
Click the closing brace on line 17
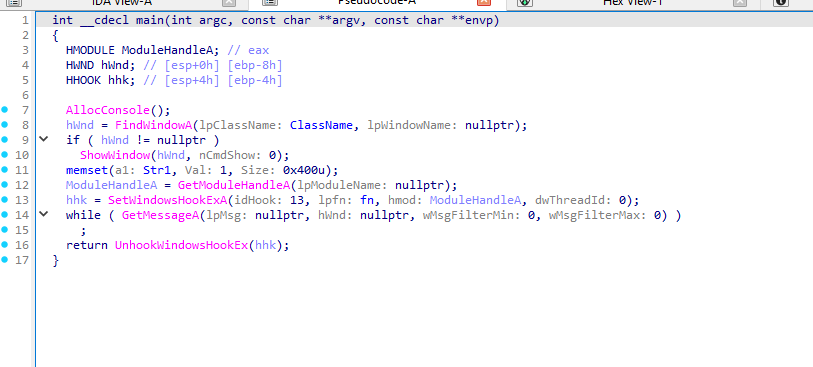click(x=55, y=261)
